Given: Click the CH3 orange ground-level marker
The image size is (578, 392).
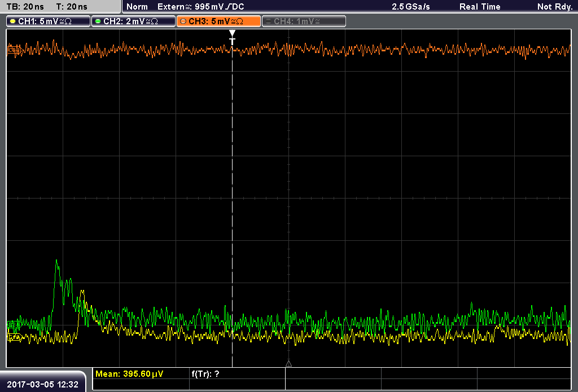Looking at the screenshot, I should pyautogui.click(x=15, y=50).
